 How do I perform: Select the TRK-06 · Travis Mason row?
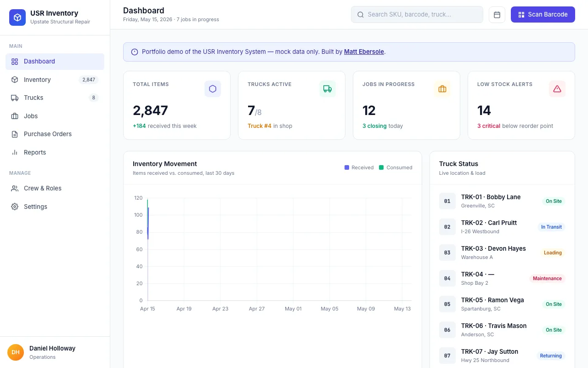502,330
